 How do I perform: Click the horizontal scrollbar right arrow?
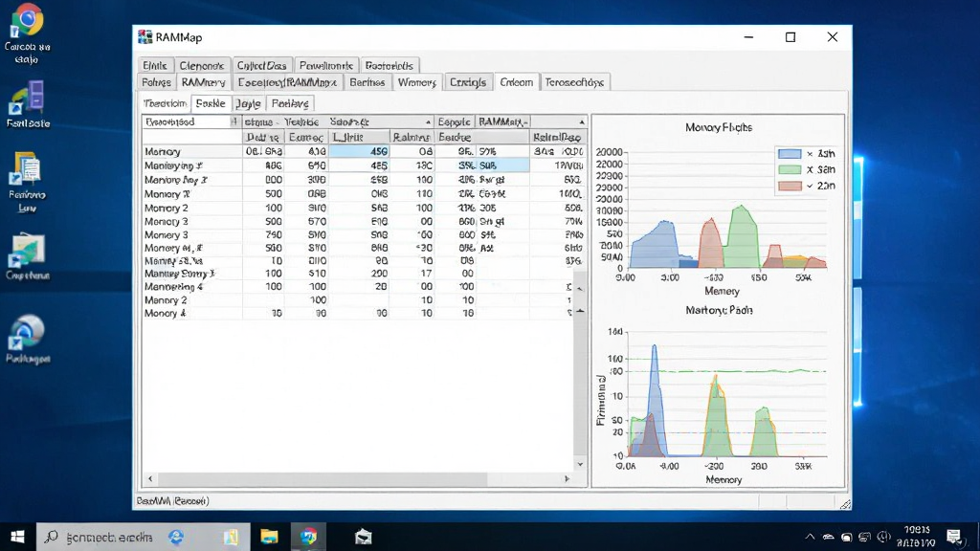567,479
